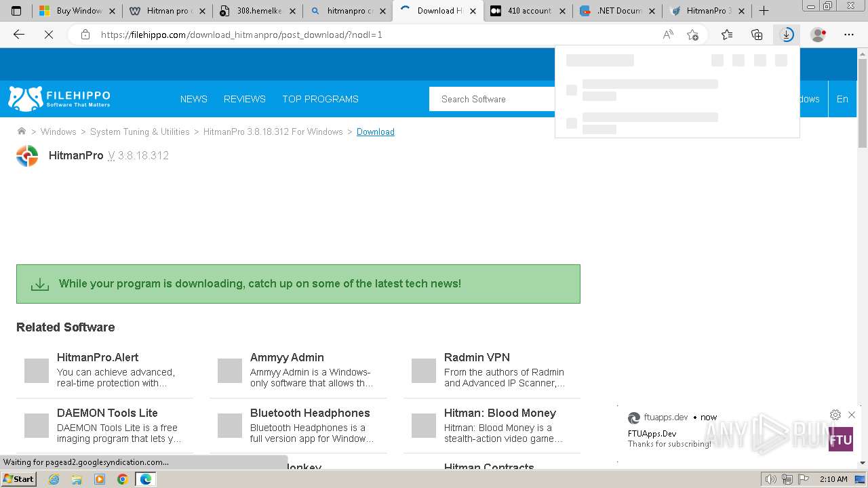Click the address bar URL
The height and width of the screenshot is (488, 868).
point(241,35)
